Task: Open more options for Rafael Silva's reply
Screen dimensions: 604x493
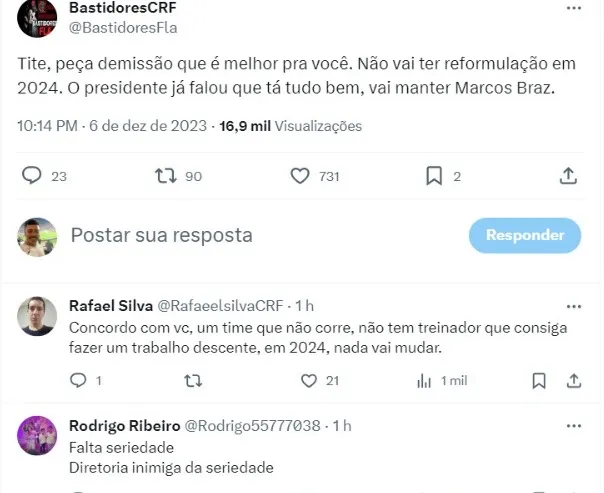Action: (x=573, y=305)
